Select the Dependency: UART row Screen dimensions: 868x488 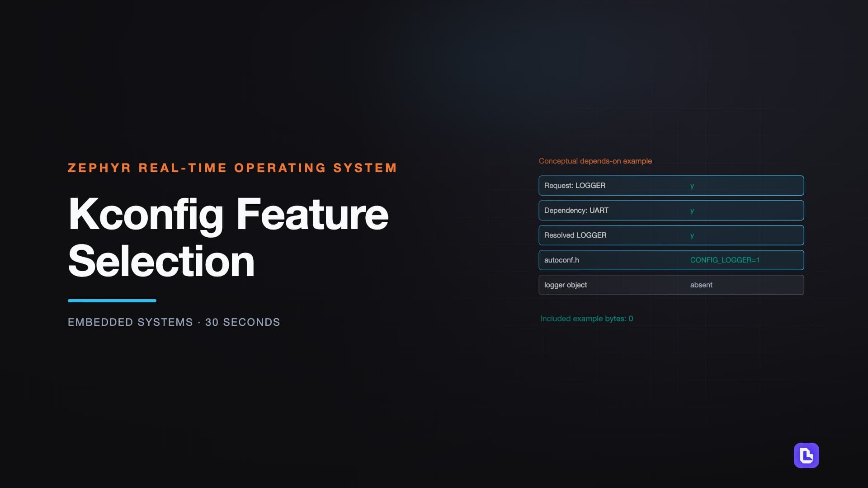click(x=671, y=211)
